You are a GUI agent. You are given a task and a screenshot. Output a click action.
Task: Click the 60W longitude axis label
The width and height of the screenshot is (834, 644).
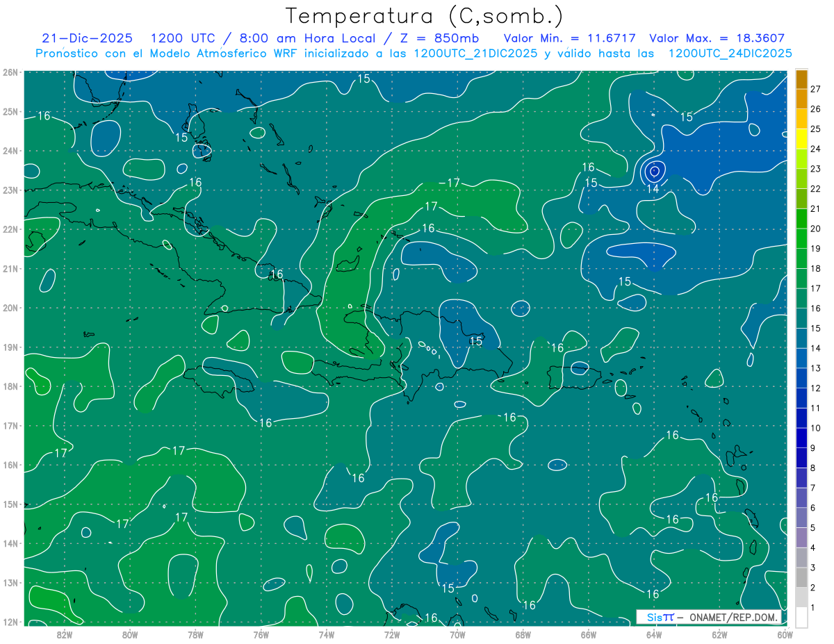[x=785, y=634]
